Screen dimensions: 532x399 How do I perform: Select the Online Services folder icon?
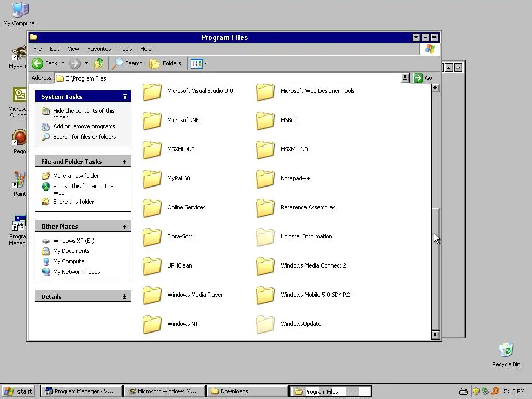coord(152,208)
